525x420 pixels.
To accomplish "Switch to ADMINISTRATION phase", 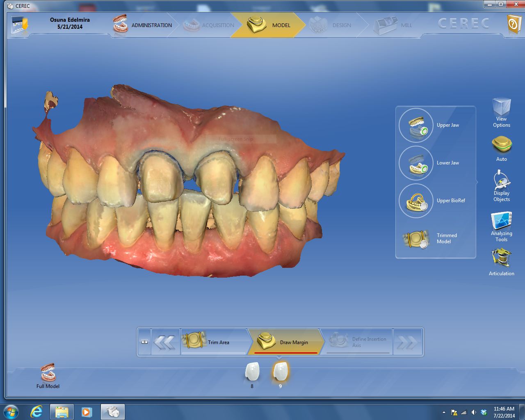I will pyautogui.click(x=143, y=25).
